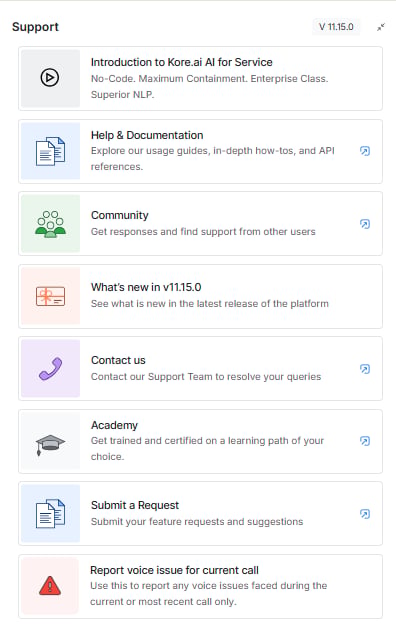Open Contact us external link arrow icon
The image size is (396, 642).
[x=365, y=369]
